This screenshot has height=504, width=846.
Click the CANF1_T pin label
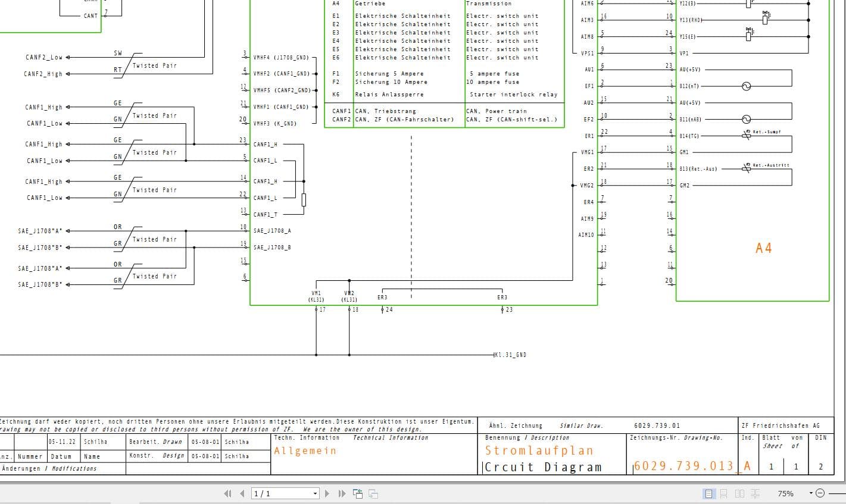point(265,215)
